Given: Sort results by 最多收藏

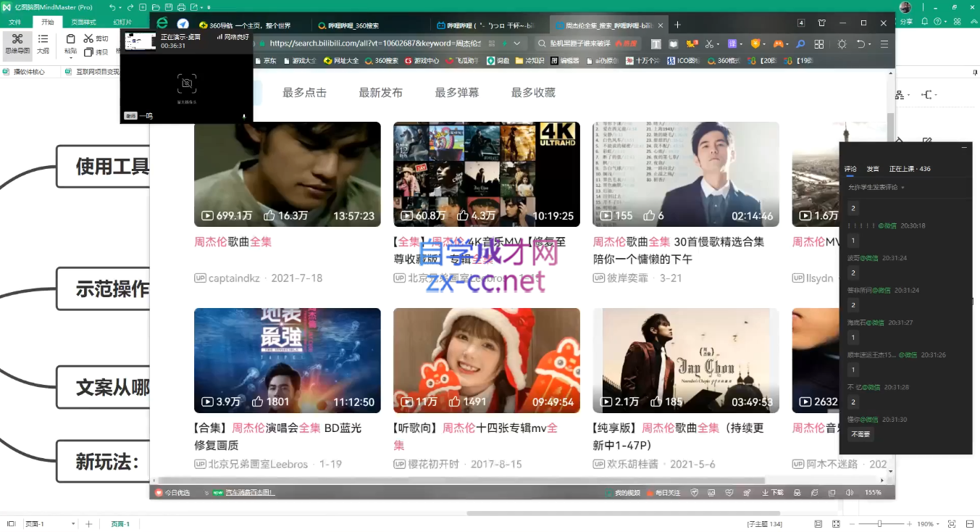Looking at the screenshot, I should [533, 93].
